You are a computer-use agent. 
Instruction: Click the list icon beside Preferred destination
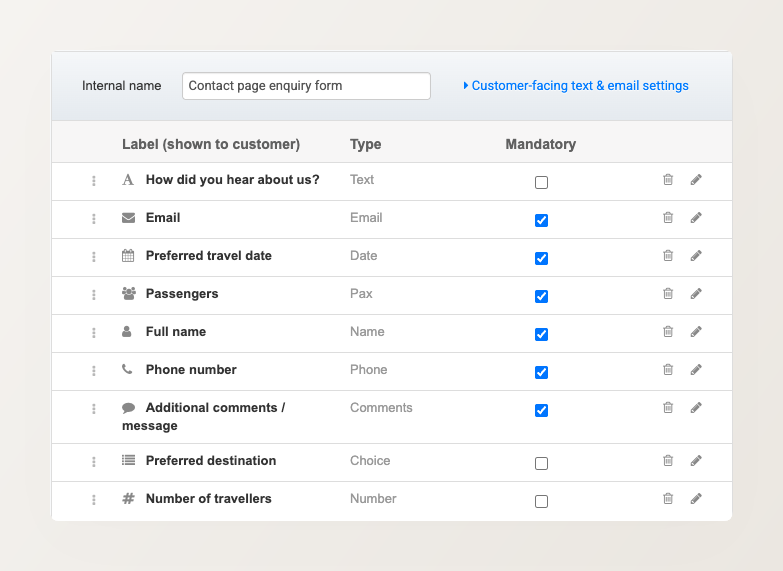click(x=128, y=460)
